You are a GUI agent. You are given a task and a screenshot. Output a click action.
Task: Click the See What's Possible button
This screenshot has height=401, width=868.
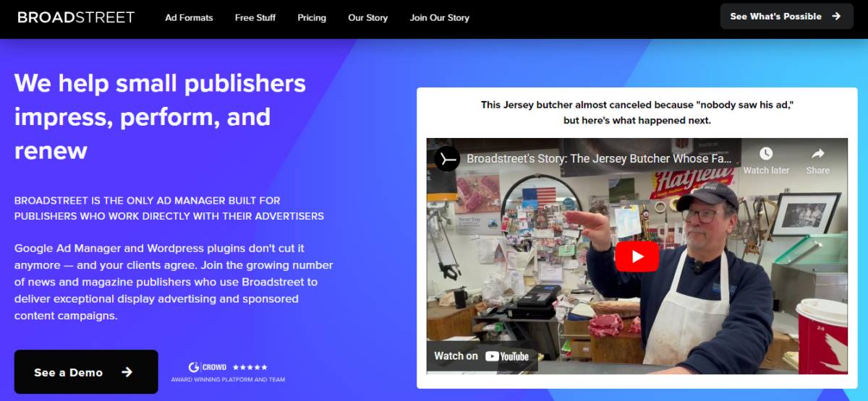pyautogui.click(x=786, y=16)
